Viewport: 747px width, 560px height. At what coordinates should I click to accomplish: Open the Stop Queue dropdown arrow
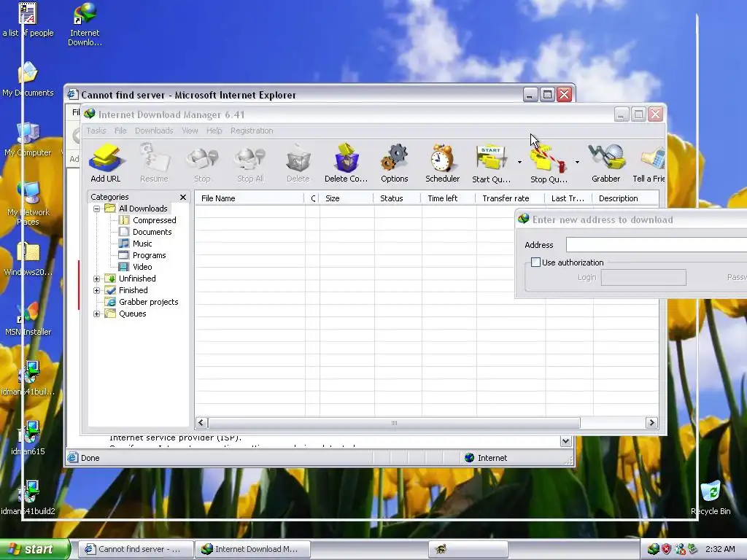tap(577, 163)
